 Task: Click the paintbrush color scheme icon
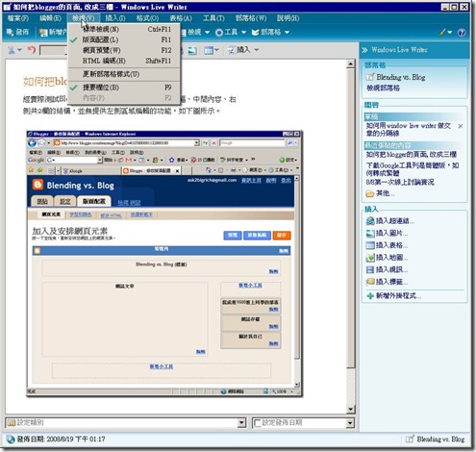point(442,33)
